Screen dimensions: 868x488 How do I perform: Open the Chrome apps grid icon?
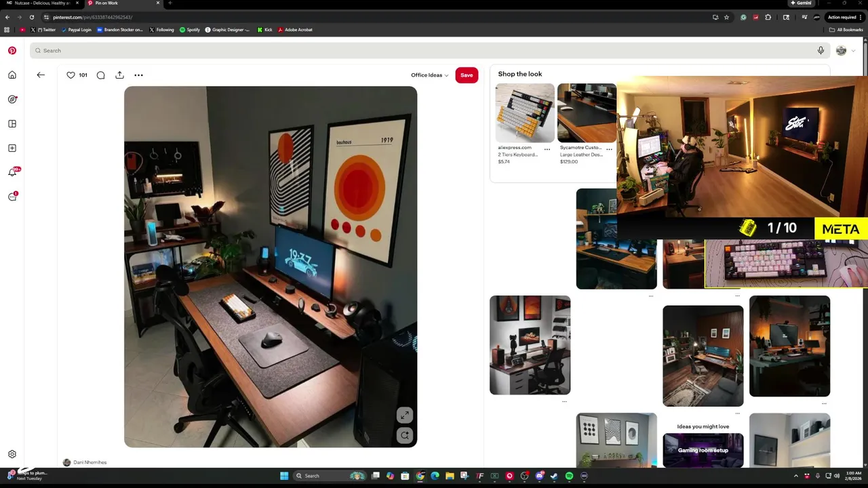click(7, 30)
